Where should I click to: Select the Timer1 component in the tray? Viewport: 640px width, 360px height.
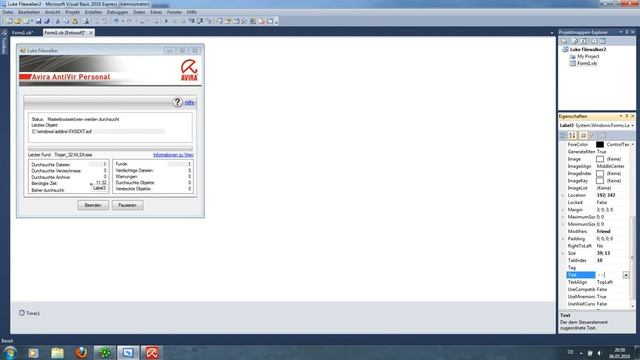(29, 313)
